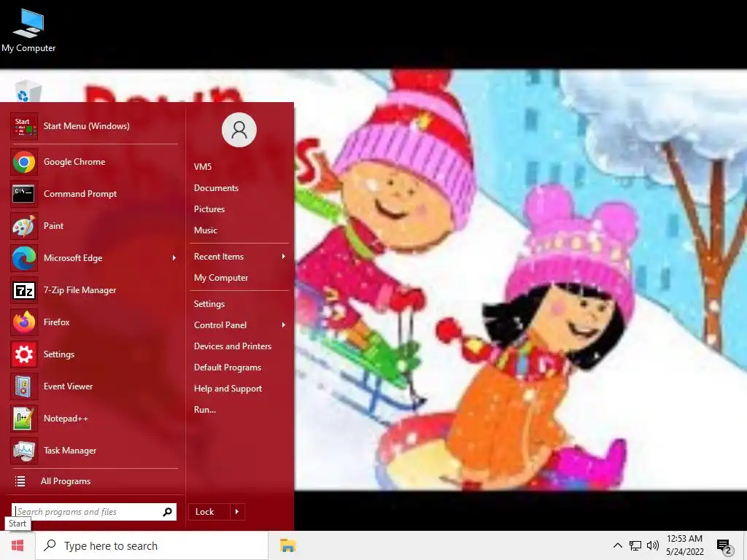Open the network status tray icon
This screenshot has width=747, height=560.
[635, 545]
